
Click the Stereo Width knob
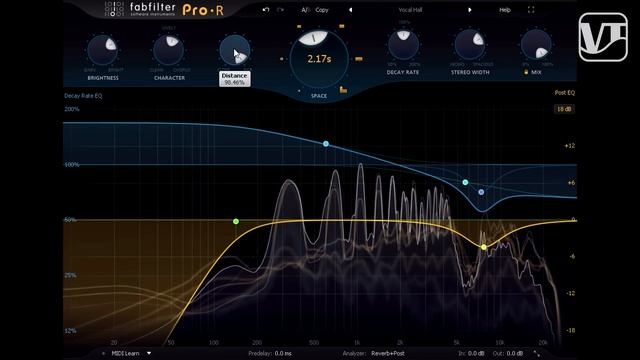tap(470, 44)
